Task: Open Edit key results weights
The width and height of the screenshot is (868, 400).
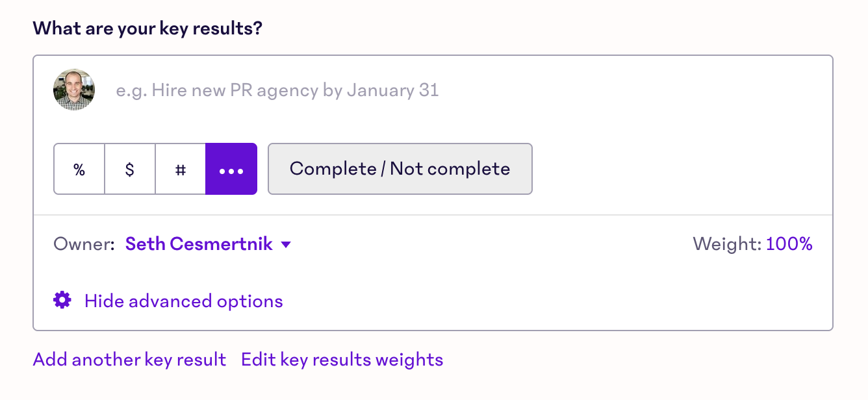Action: click(x=342, y=360)
